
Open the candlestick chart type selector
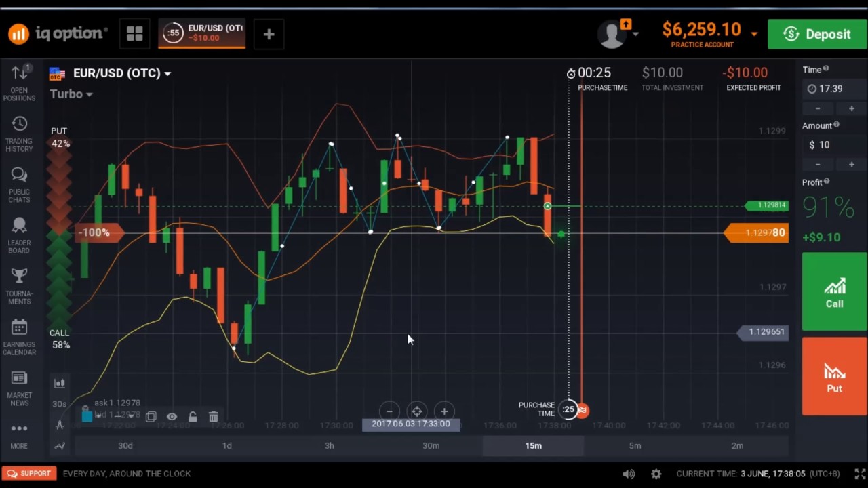(60, 384)
